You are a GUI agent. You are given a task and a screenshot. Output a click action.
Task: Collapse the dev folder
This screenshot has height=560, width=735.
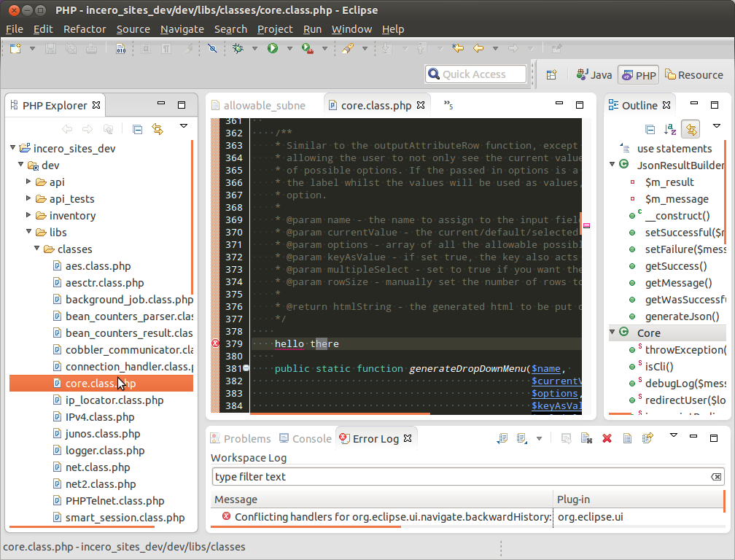21,165
